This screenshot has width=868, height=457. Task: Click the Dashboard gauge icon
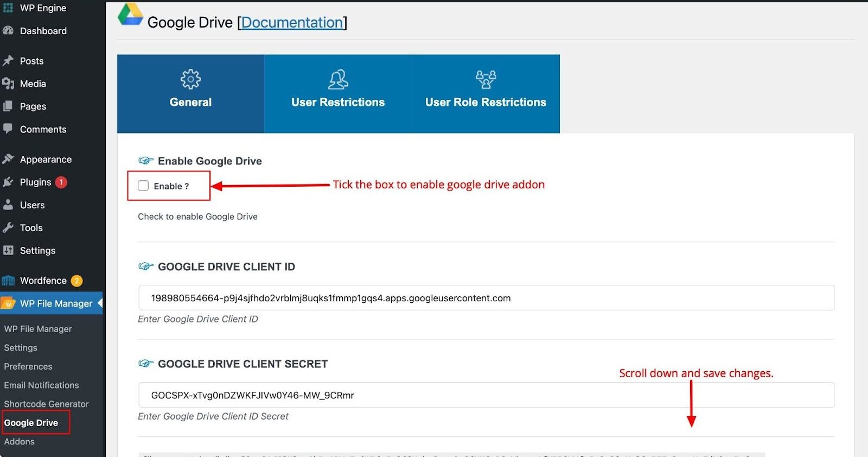(8, 30)
